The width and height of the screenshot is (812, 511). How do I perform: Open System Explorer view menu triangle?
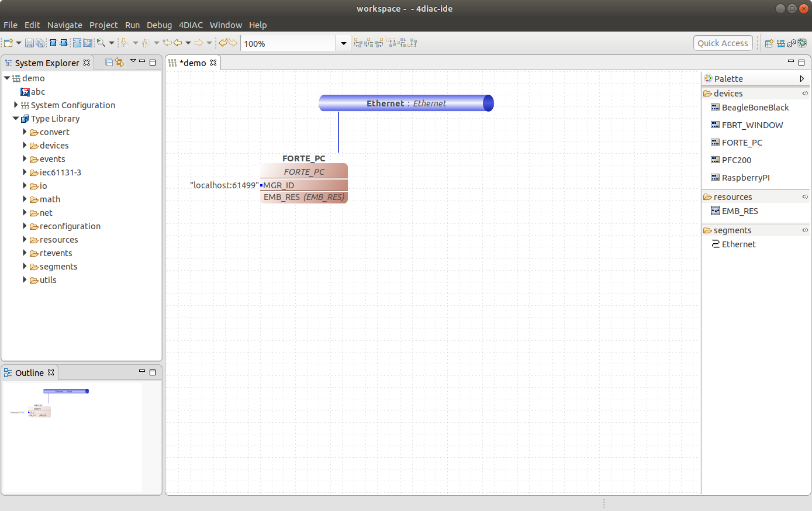tap(133, 61)
